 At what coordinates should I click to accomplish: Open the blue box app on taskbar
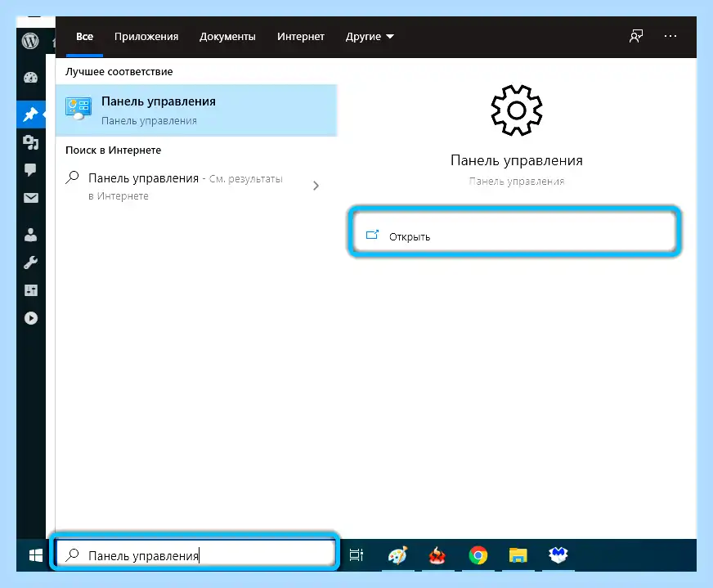[558, 555]
